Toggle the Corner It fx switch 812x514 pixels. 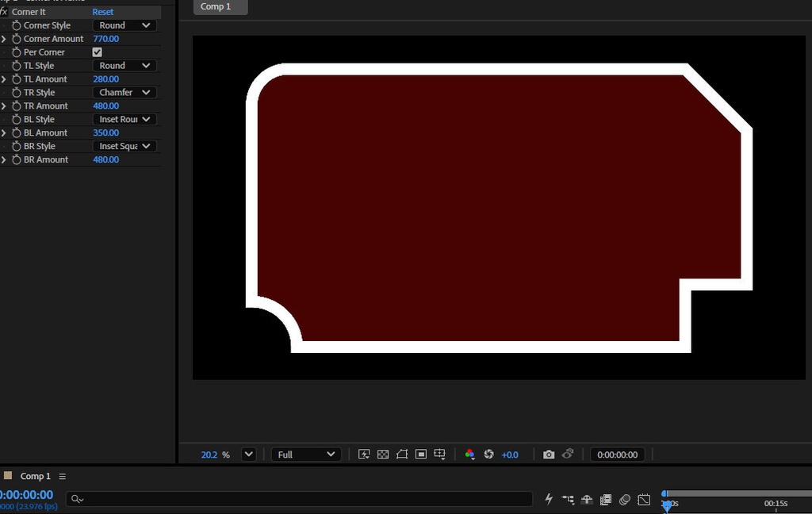tap(3, 11)
